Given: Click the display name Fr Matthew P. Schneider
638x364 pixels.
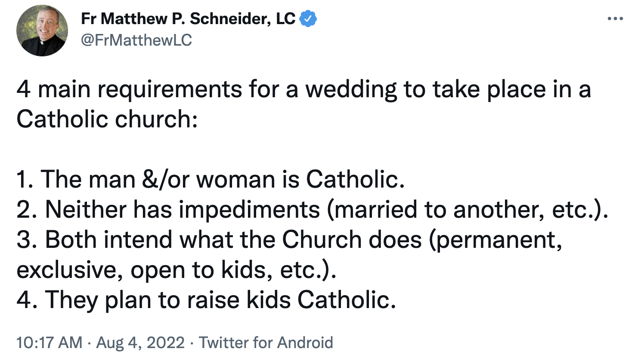Looking at the screenshot, I should click(x=188, y=19).
